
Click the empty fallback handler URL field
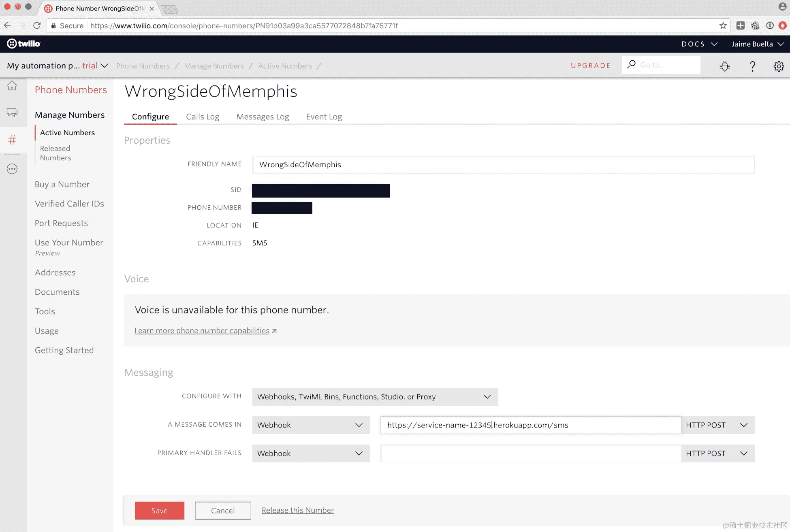pos(531,453)
